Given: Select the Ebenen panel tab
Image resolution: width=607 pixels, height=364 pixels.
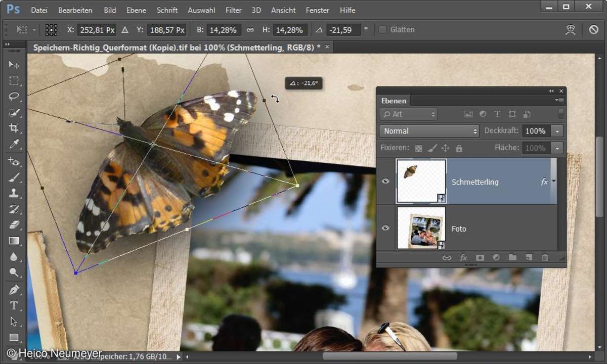Looking at the screenshot, I should coord(394,101).
